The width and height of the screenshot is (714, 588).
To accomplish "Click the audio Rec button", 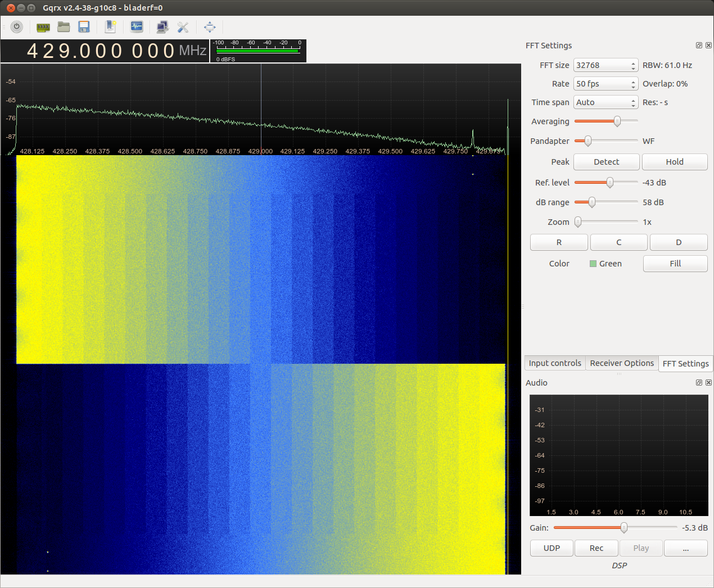I will pyautogui.click(x=596, y=548).
